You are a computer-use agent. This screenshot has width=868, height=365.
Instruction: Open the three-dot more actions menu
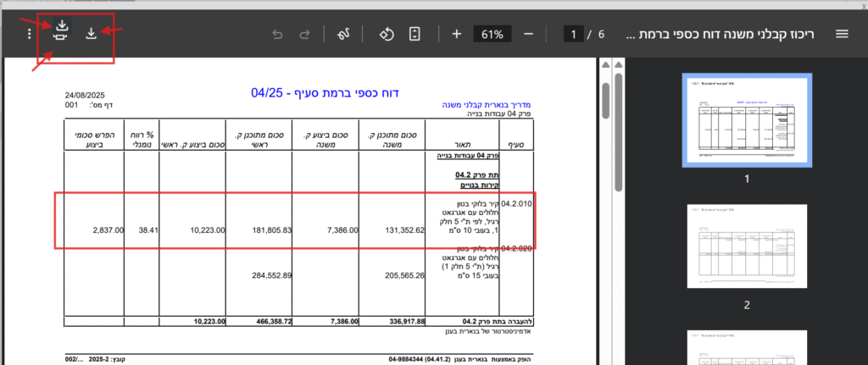click(x=30, y=35)
